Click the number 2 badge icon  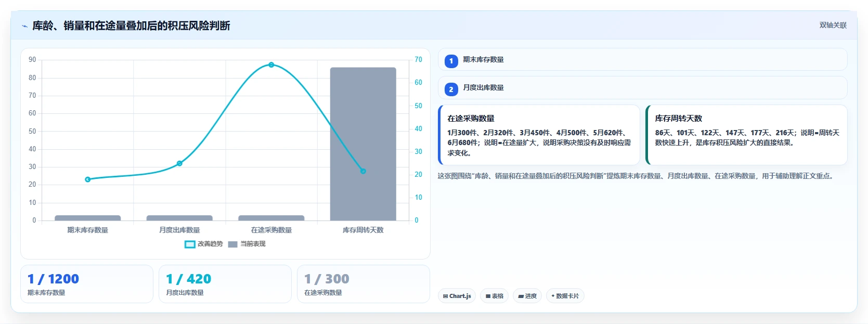tap(451, 89)
